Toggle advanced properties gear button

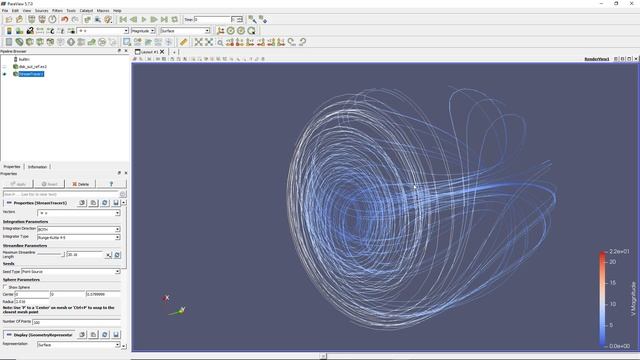(x=122, y=194)
